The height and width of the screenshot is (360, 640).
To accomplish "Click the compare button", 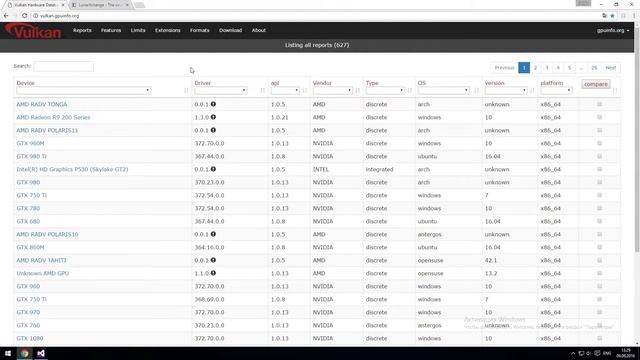I will coord(596,84).
